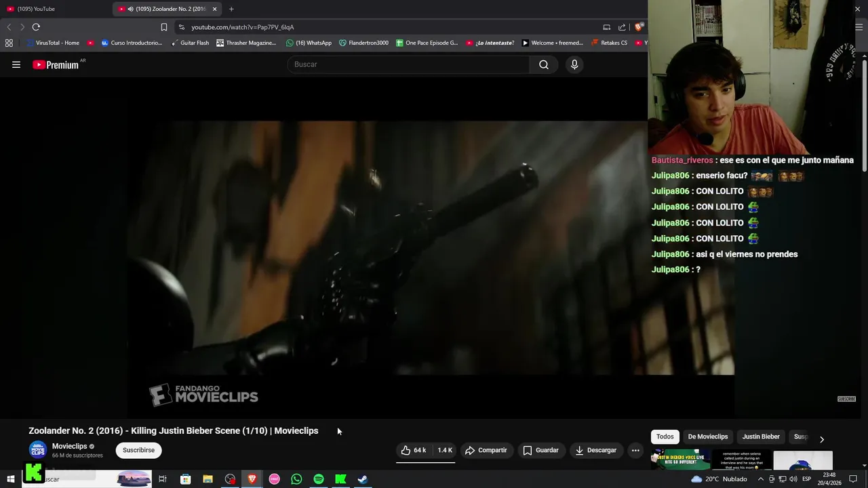Open the YouTube hamburger guide menu
The height and width of the screenshot is (488, 868).
(16, 64)
